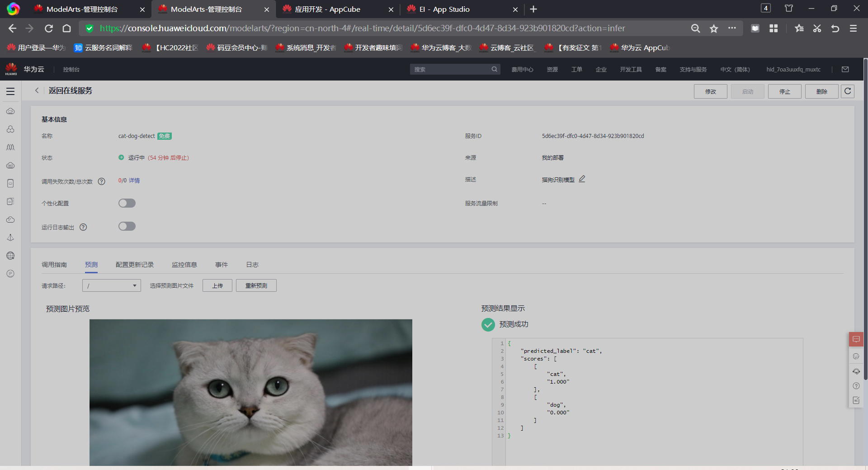The image size is (868, 470).
Task: Click the cat prediction preview image
Action: point(251,393)
